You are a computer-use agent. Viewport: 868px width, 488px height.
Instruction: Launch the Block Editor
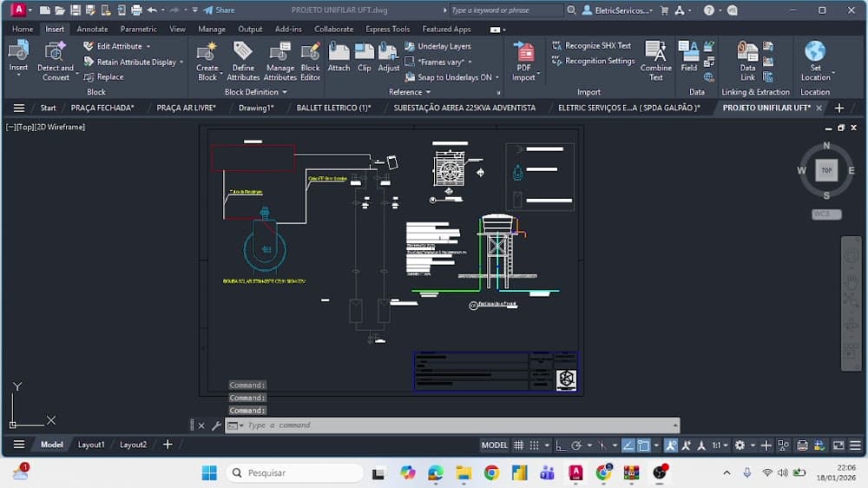(310, 62)
